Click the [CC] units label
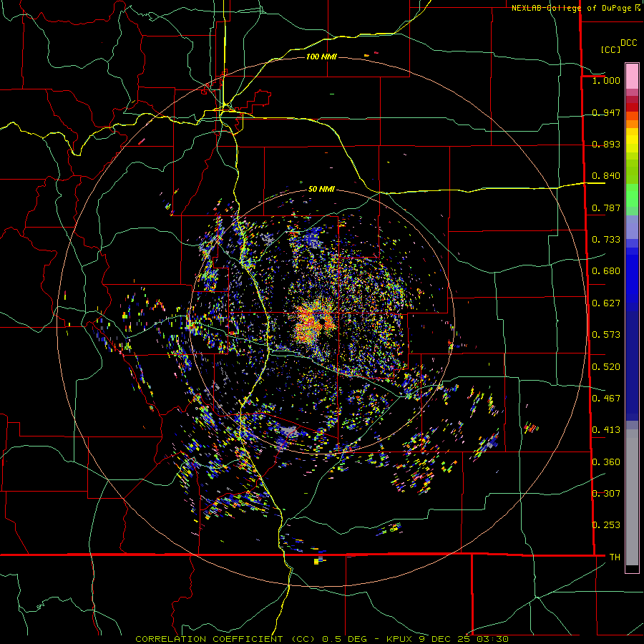 point(610,49)
